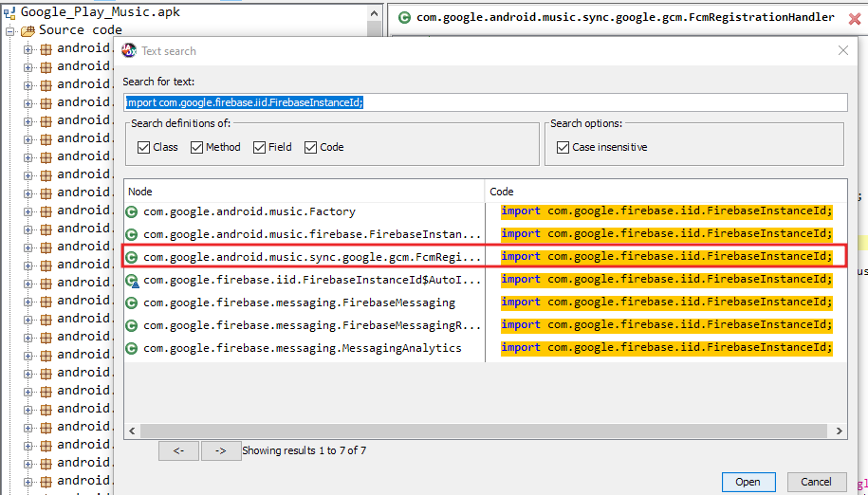This screenshot has width=868, height=495.
Task: Toggle the Class search checkbox
Action: [x=143, y=147]
